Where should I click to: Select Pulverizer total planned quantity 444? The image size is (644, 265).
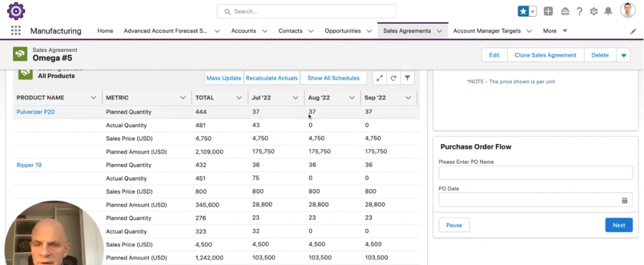[201, 112]
